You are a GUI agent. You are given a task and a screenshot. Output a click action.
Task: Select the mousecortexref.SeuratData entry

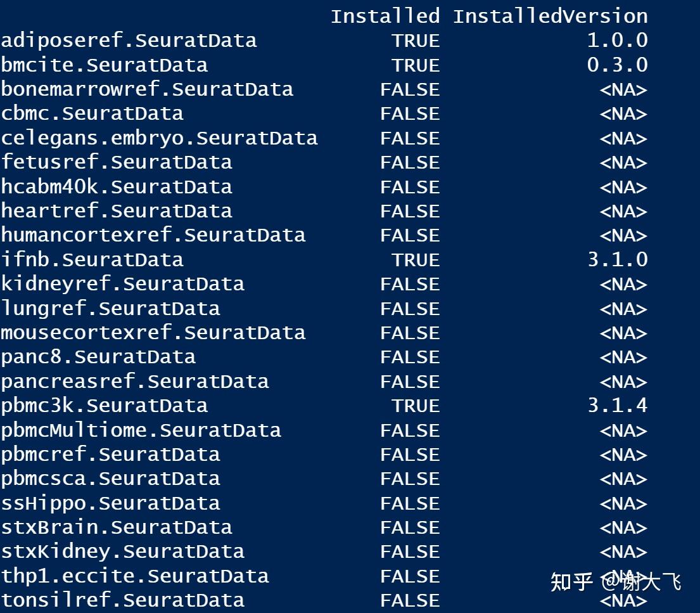click(153, 333)
